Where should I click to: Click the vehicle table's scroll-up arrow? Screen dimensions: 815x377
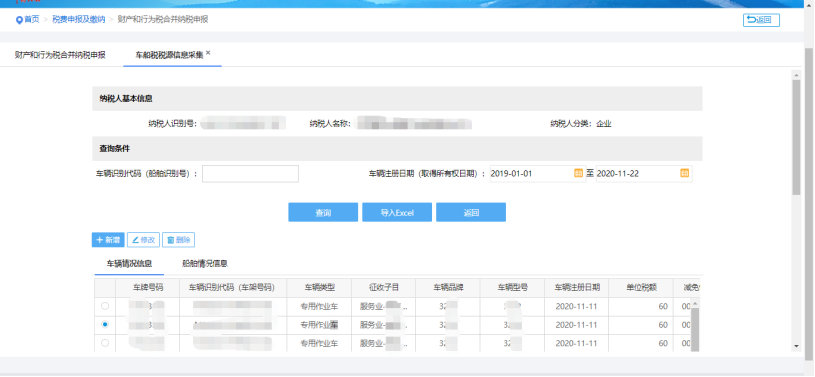click(x=695, y=303)
